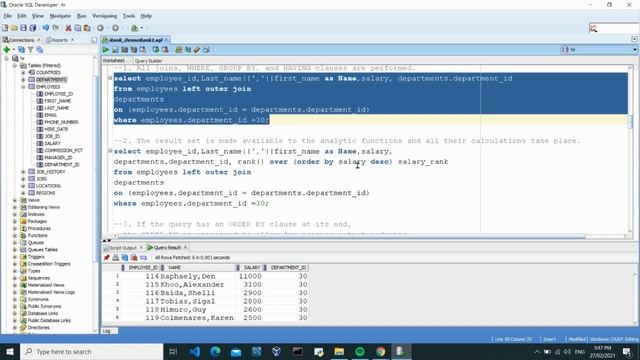The image size is (640, 360).
Task: Click the Save toolbar icon
Action: (x=23, y=28)
